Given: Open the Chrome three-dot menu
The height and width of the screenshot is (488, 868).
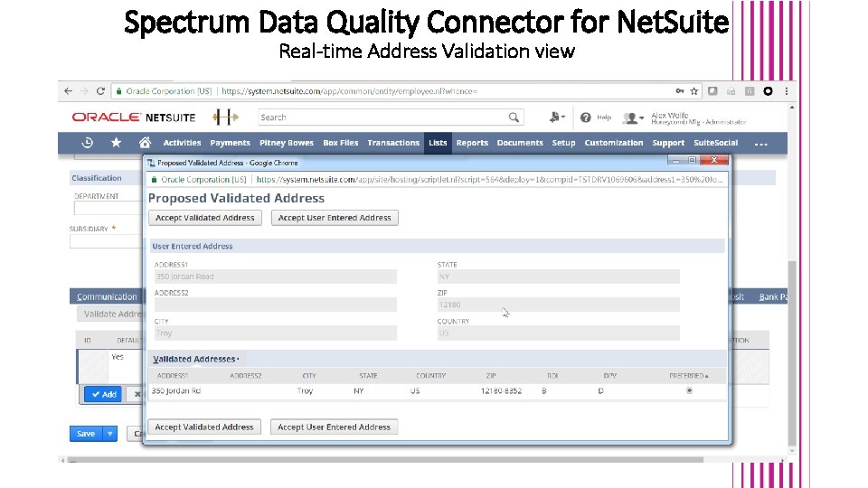Looking at the screenshot, I should coord(787,91).
